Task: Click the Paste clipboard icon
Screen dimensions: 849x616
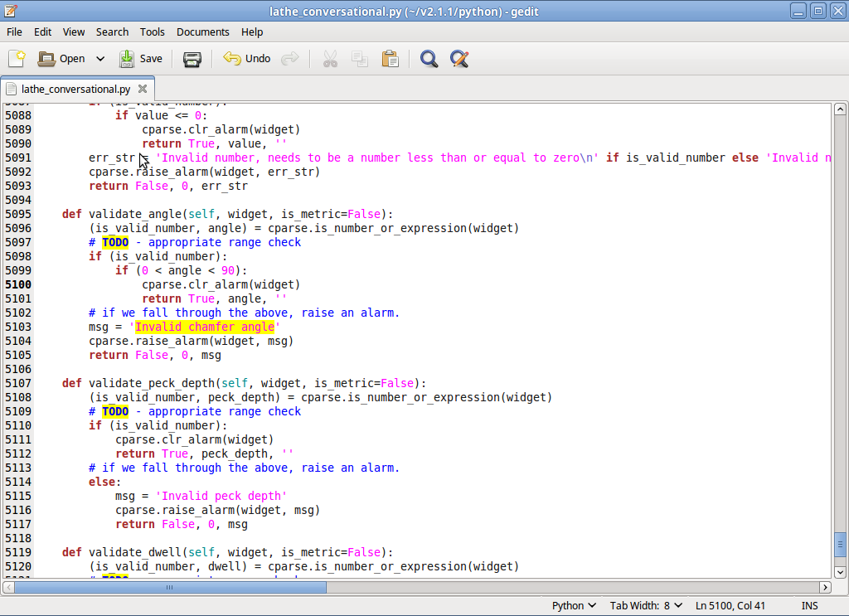Action: coord(390,59)
